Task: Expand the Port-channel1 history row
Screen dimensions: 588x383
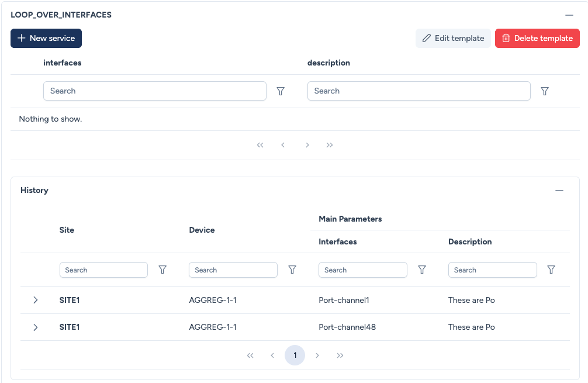Action: point(36,300)
